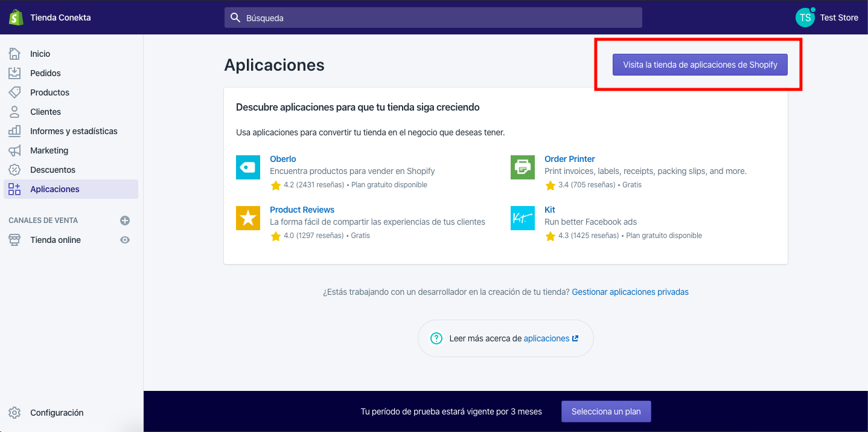The width and height of the screenshot is (868, 432).
Task: Focus the Búsqueda search field
Action: [433, 18]
